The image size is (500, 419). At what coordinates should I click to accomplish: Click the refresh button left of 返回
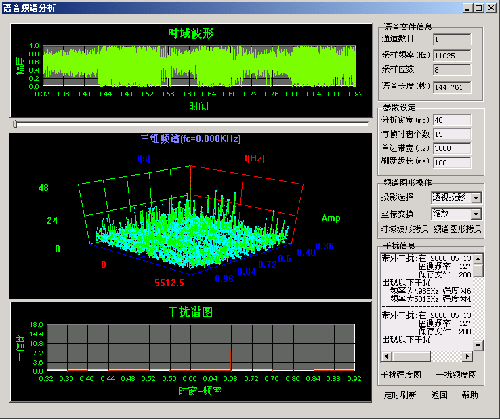(400, 395)
